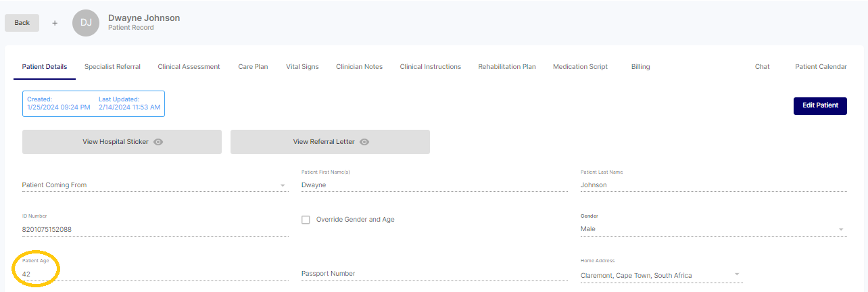Click the Patient First Name field

pos(433,185)
